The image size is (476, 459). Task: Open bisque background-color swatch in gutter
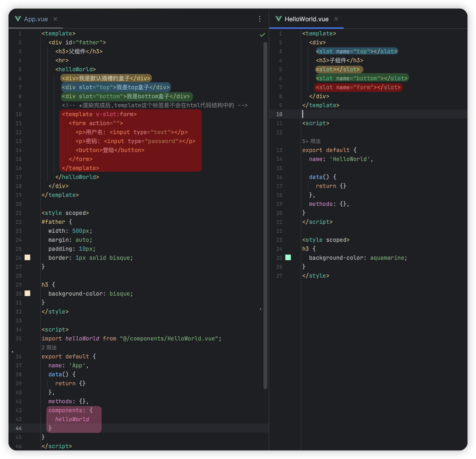pyautogui.click(x=27, y=293)
